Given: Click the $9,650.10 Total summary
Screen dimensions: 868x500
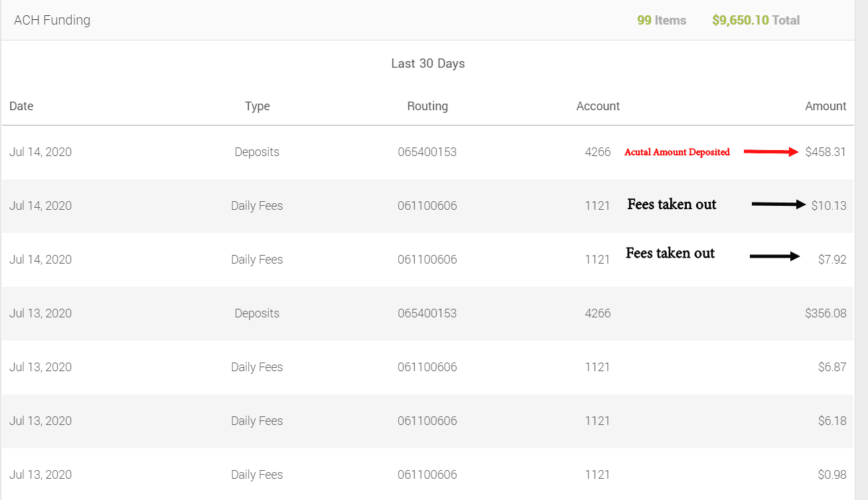Looking at the screenshot, I should pyautogui.click(x=755, y=21).
